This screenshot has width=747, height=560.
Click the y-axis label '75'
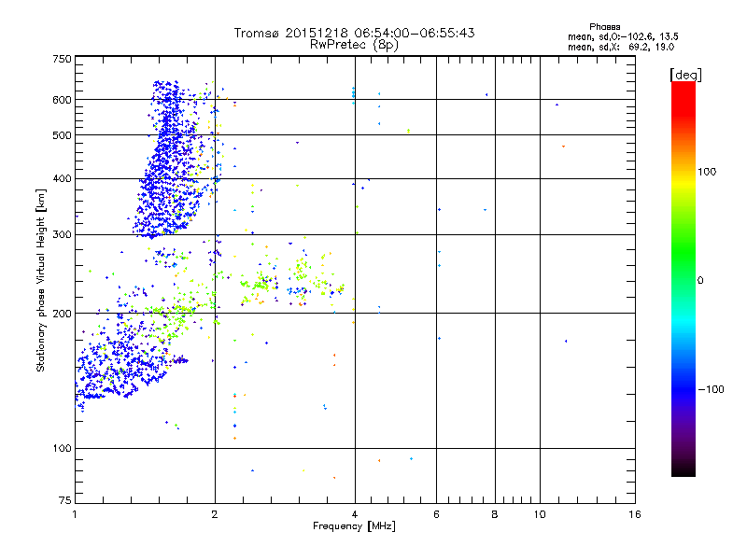click(65, 500)
